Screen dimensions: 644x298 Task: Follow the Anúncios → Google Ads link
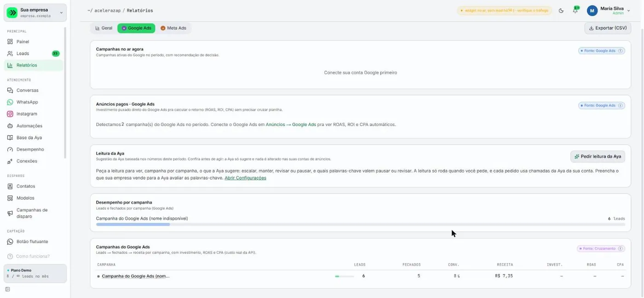[x=291, y=125]
